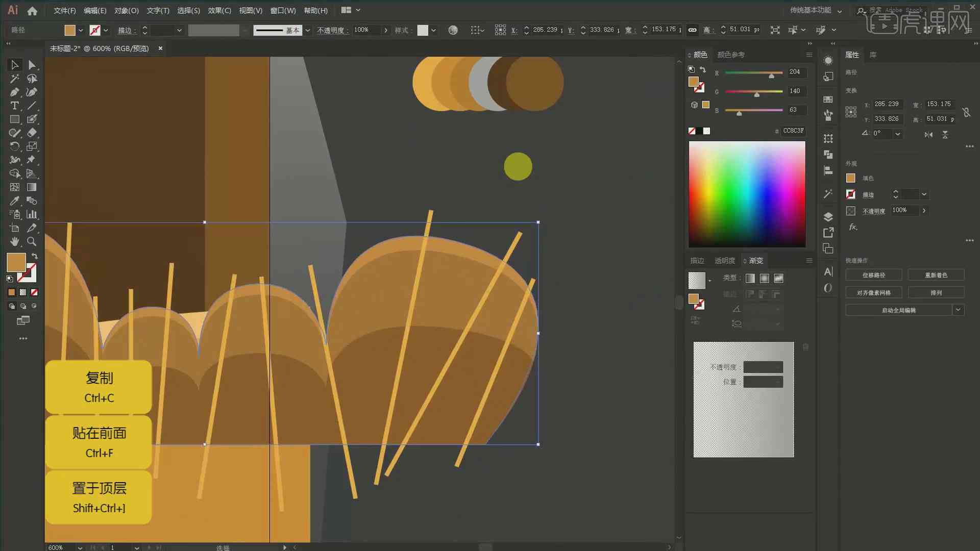980x551 pixels.
Task: Click hex color input field CCBC3F
Action: click(x=793, y=130)
